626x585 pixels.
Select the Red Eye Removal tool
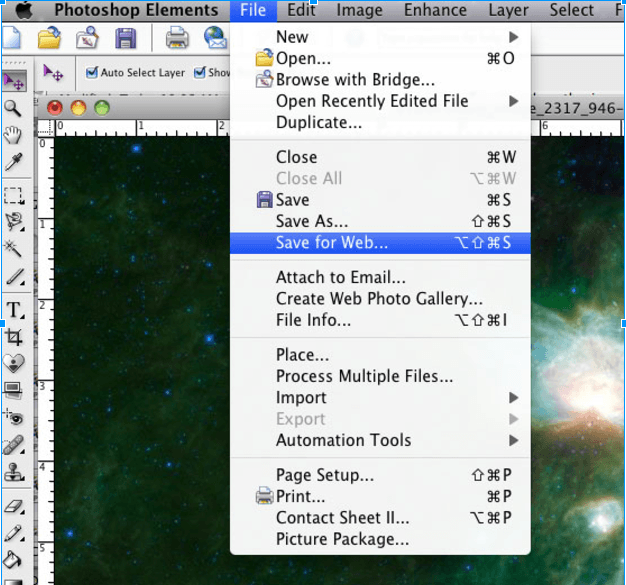[x=14, y=417]
